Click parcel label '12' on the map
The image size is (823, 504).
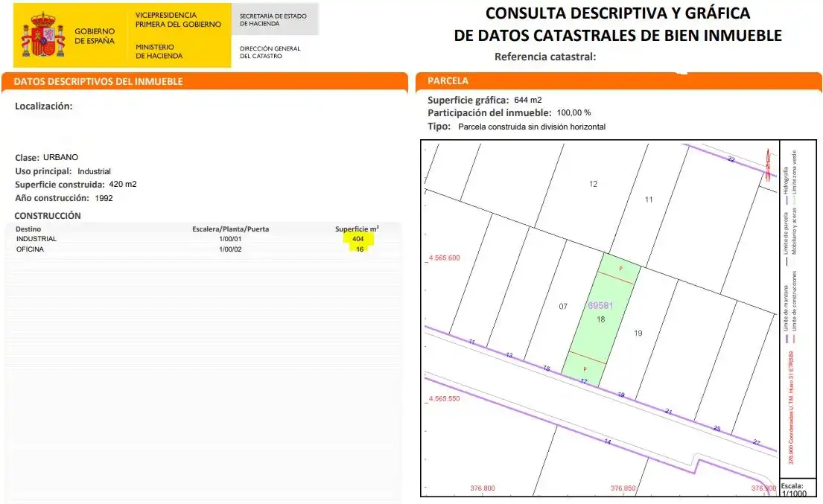593,184
